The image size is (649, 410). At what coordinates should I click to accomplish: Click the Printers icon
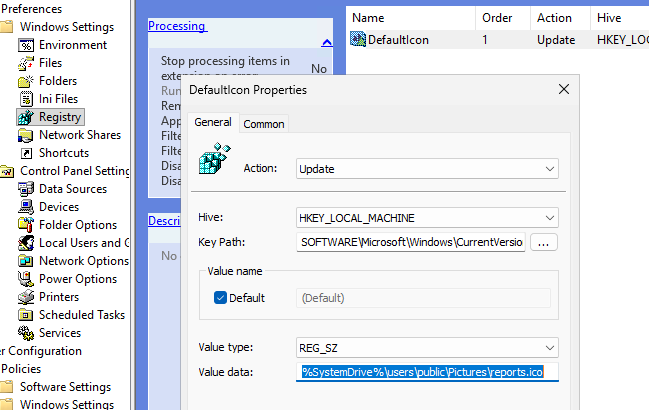point(26,297)
